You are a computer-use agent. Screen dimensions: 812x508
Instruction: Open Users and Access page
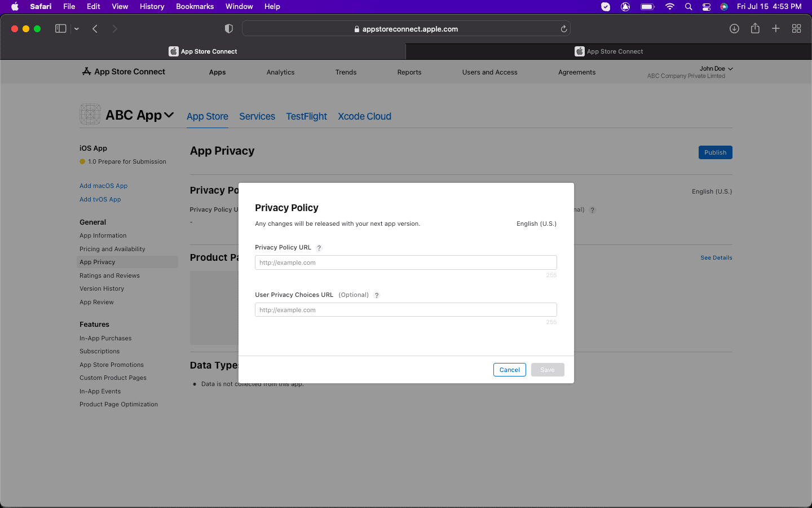[489, 72]
